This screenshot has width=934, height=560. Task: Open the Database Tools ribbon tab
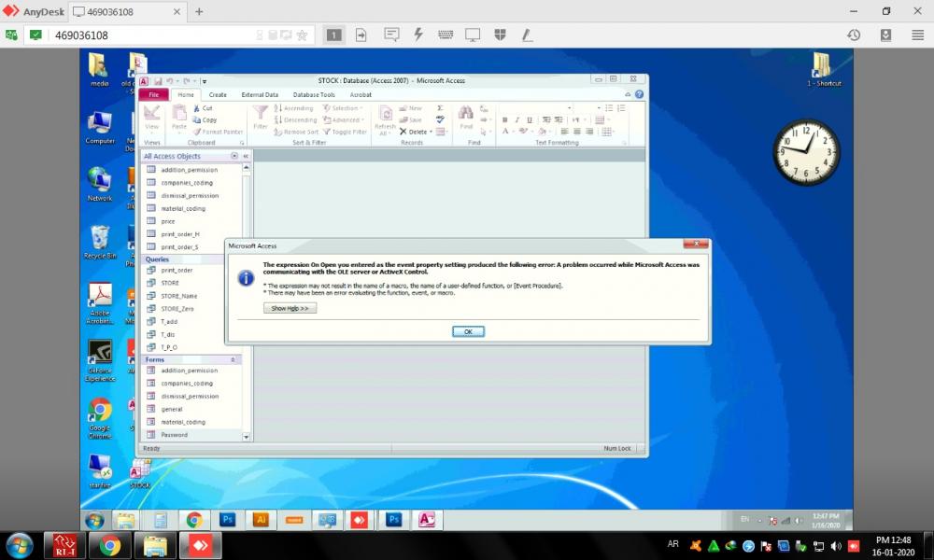point(314,94)
